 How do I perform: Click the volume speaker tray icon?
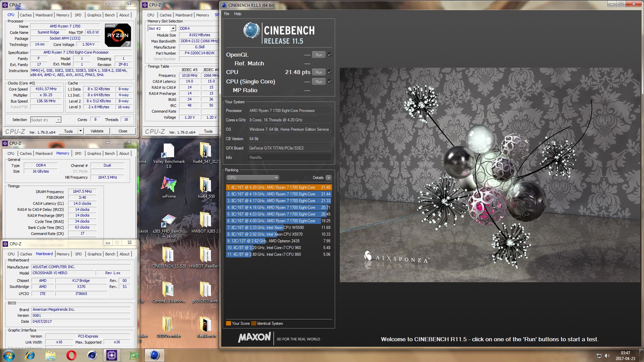click(x=607, y=356)
